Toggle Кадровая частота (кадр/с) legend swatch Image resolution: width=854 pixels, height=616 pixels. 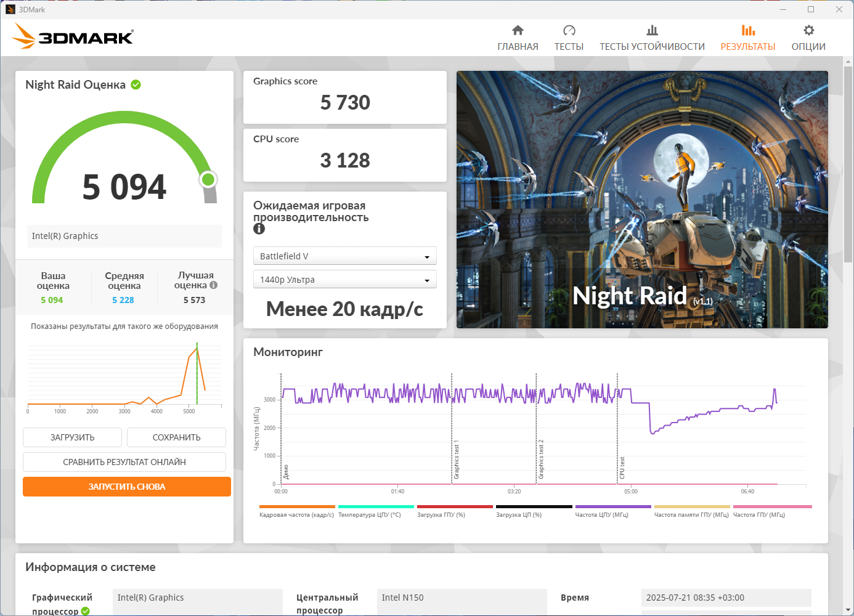click(x=297, y=507)
